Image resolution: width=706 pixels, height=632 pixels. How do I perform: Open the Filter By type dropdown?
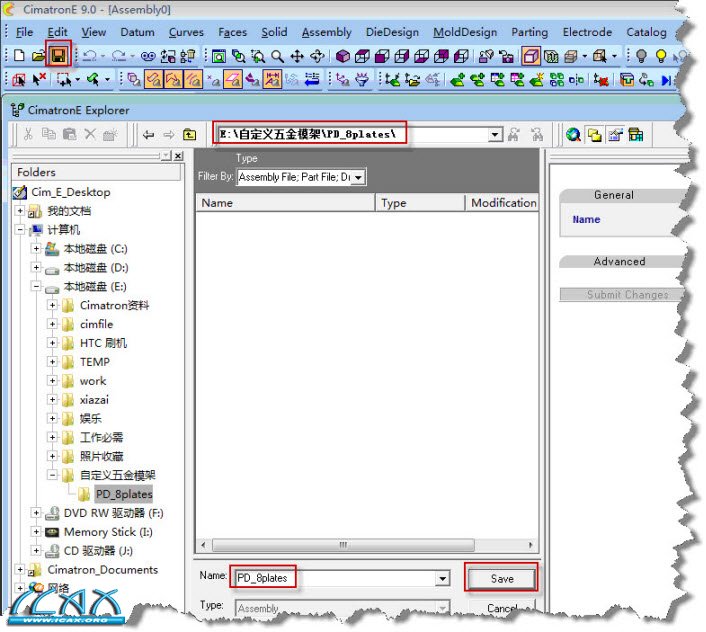[x=358, y=177]
